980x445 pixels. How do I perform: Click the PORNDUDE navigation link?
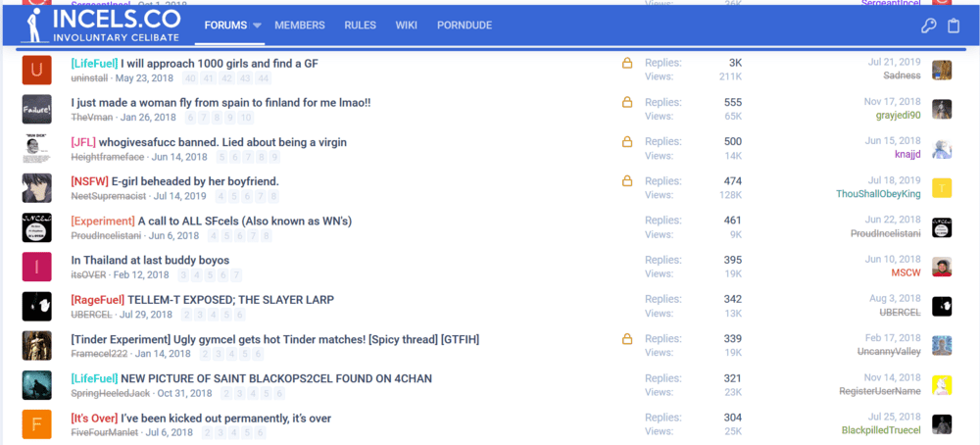(465, 25)
